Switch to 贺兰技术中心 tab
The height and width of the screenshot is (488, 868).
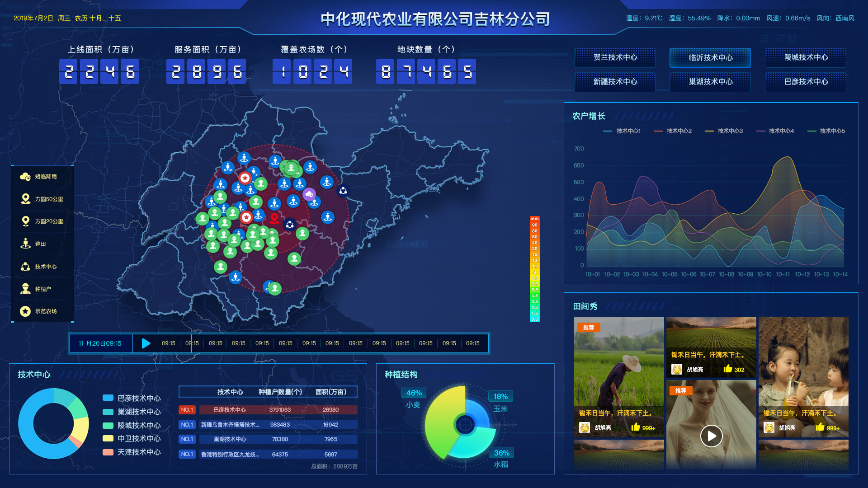coord(615,57)
